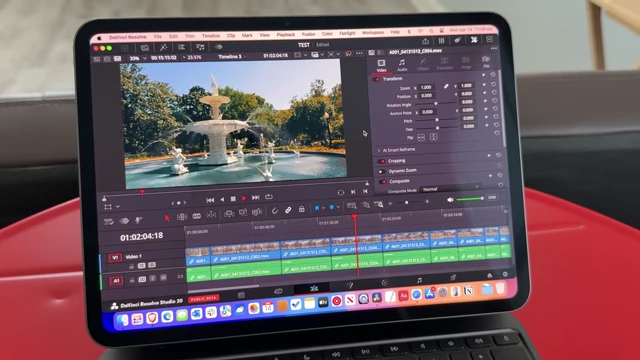
Task: Open the File menu
Action: (x=158, y=37)
